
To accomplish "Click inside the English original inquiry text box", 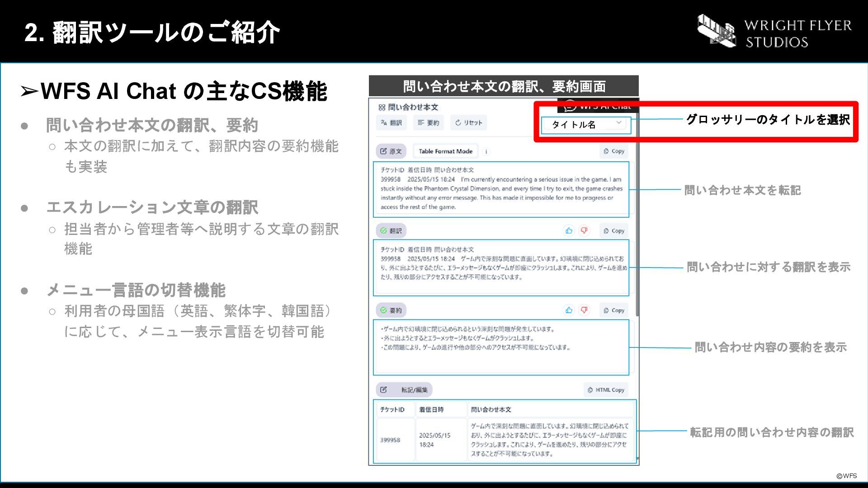I will [x=501, y=189].
